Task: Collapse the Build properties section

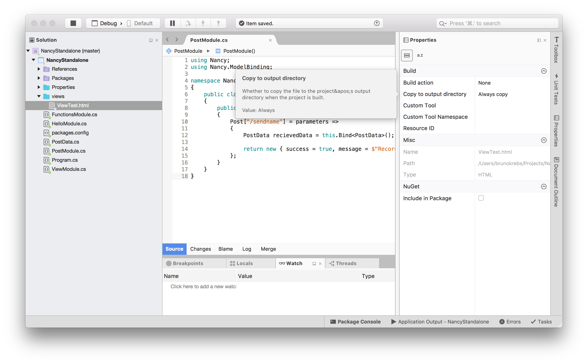Action: [543, 71]
